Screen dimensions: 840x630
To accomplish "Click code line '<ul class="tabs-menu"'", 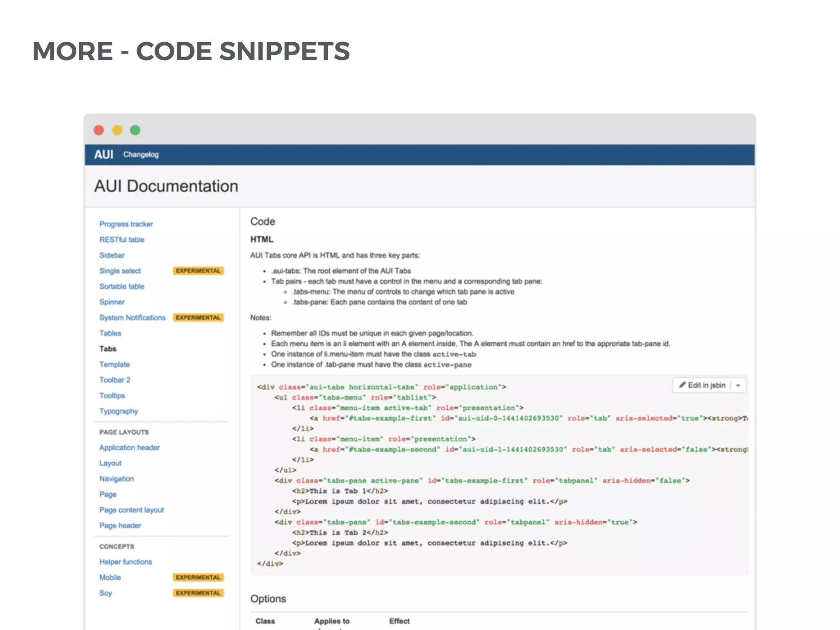I will tap(355, 397).
